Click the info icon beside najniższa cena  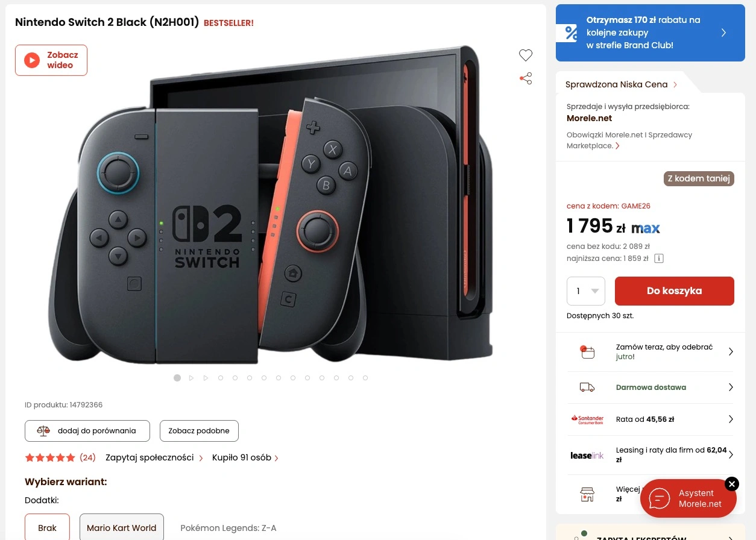tap(659, 259)
